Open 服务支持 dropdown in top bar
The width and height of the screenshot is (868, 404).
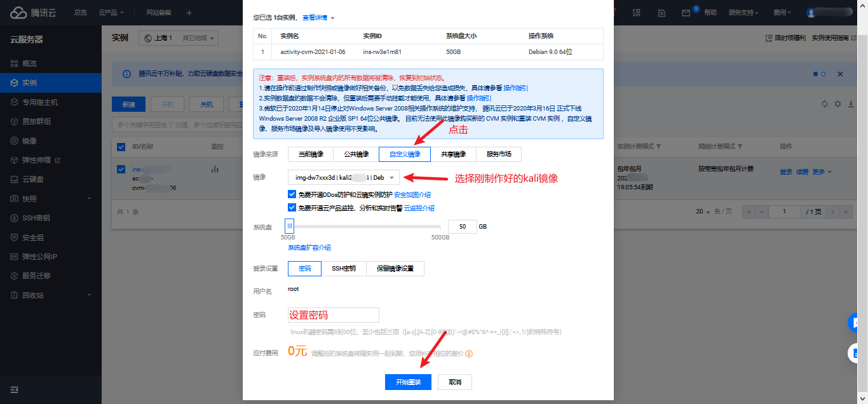tap(743, 13)
